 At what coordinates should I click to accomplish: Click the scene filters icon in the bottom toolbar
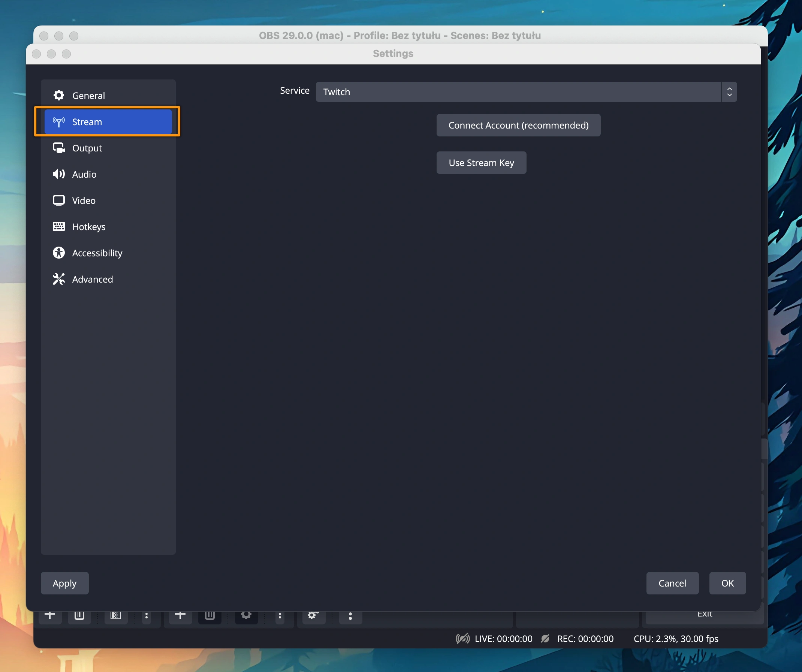coord(116,615)
